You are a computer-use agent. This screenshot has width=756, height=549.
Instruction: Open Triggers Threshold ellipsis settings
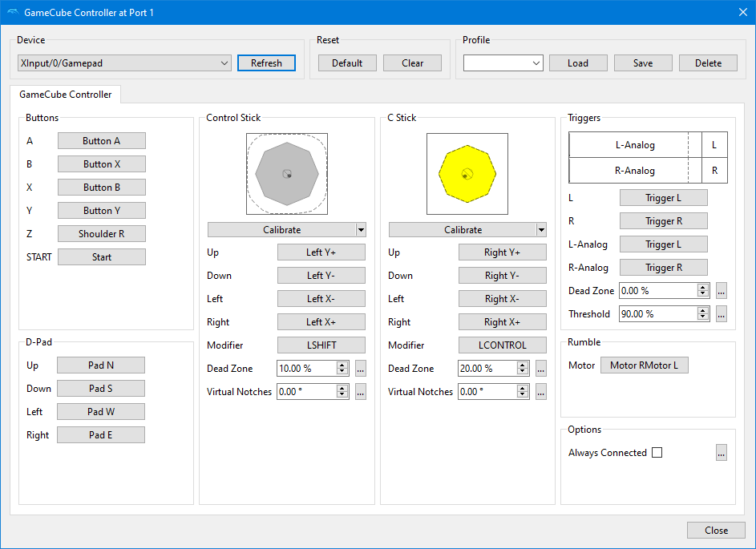722,314
